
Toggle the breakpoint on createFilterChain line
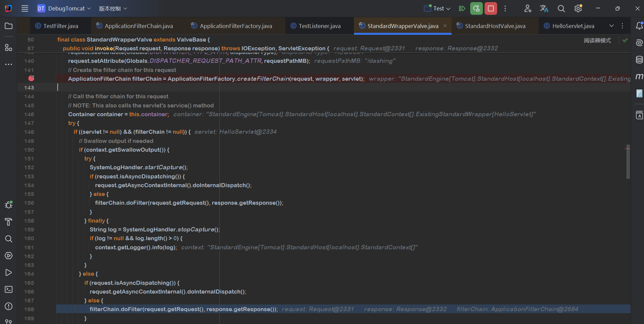click(31, 78)
